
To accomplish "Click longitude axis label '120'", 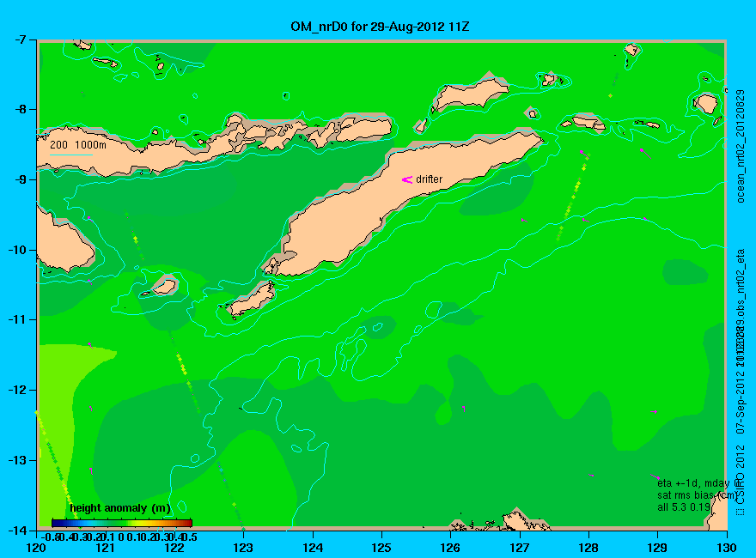I will (x=36, y=548).
